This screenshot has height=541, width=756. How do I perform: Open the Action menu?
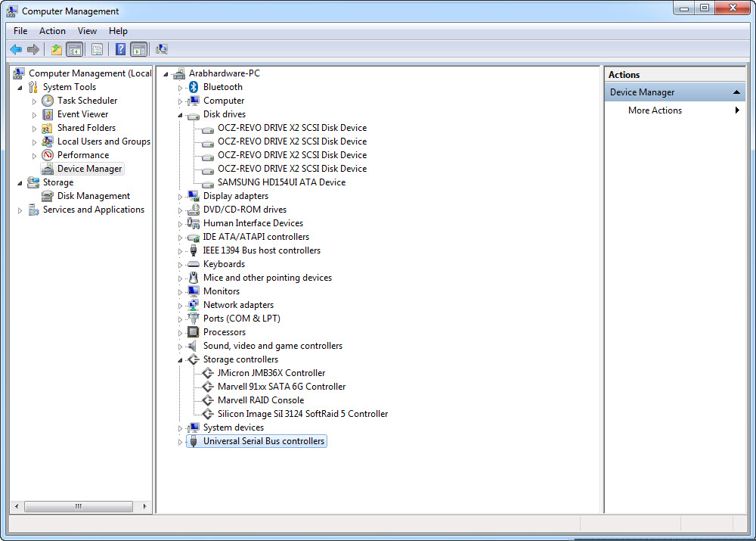[x=52, y=31]
